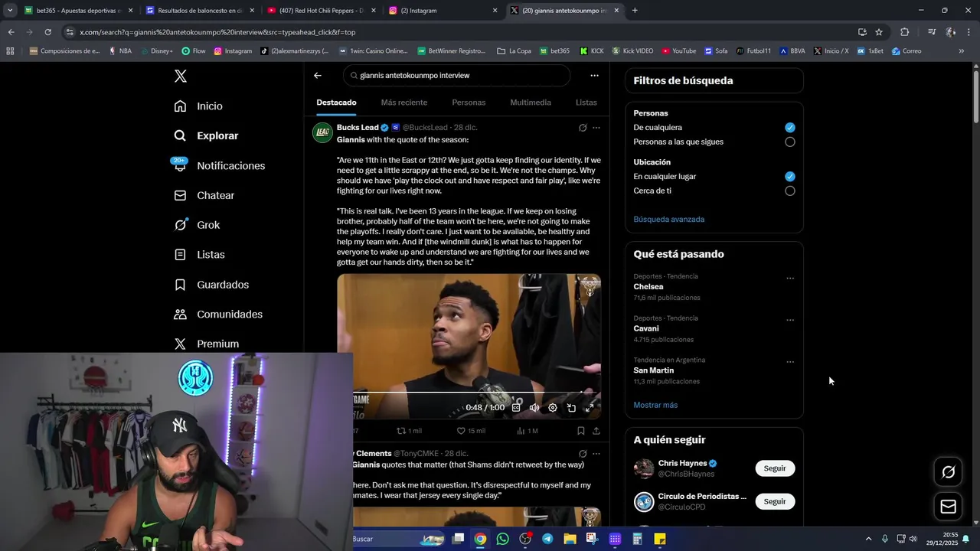This screenshot has width=980, height=551.
Task: Follow Circulo de Periodistas with Seguir
Action: click(x=775, y=501)
